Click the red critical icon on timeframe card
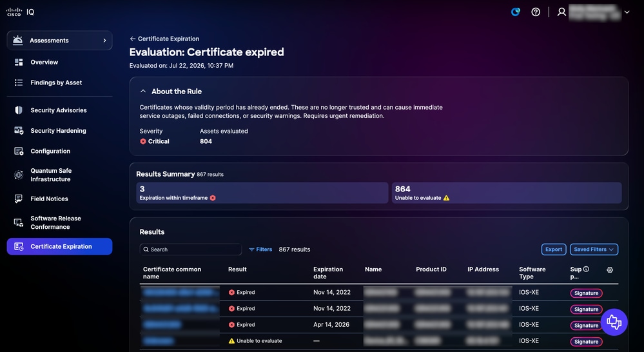The width and height of the screenshot is (644, 352). 213,198
